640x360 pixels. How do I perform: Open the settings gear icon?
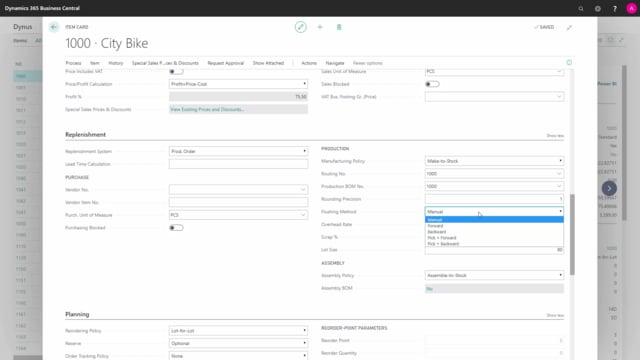click(x=598, y=8)
